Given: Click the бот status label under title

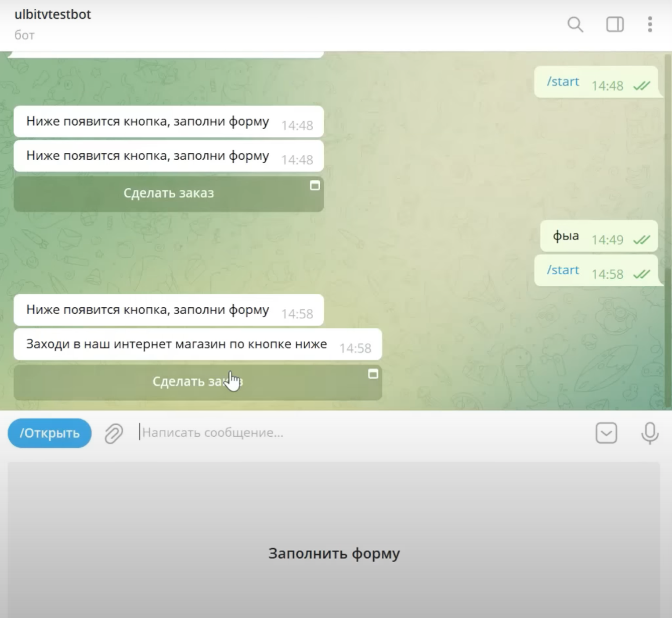Looking at the screenshot, I should (25, 35).
